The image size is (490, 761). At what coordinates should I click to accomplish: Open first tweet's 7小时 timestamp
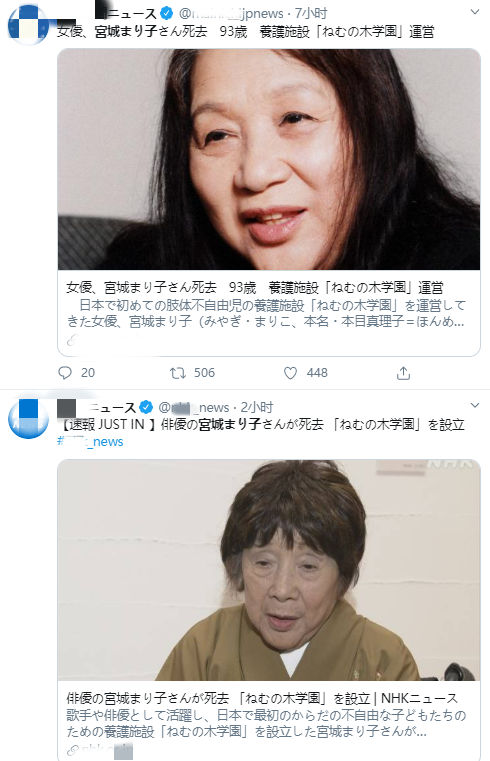pyautogui.click(x=311, y=13)
